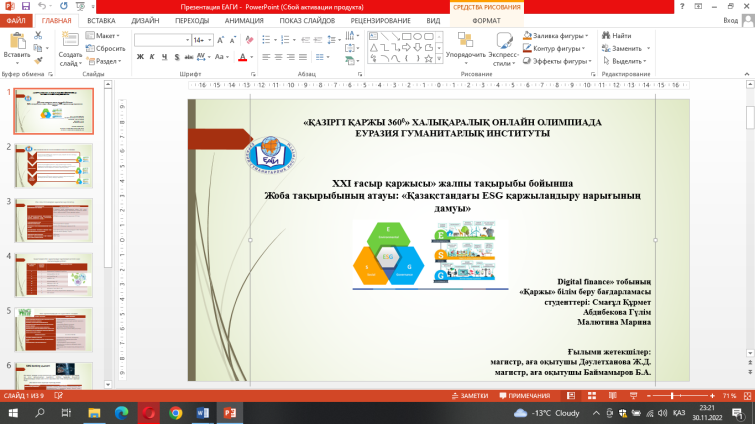755x424 pixels.
Task: Click the bulleted list icon
Action: [264, 39]
